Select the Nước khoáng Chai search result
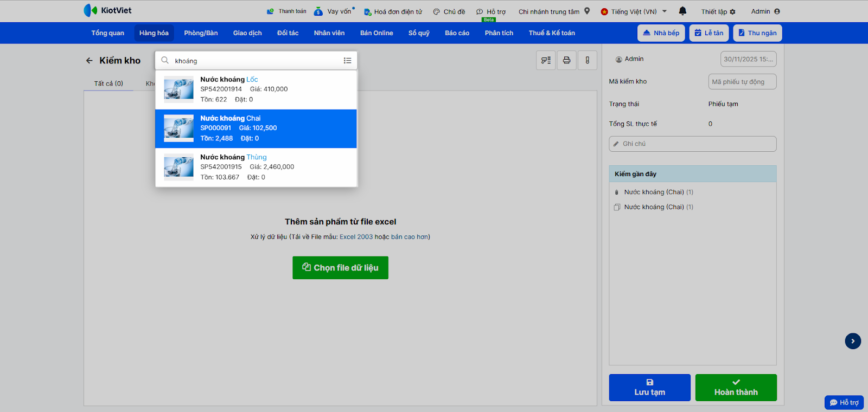868x412 pixels. (x=256, y=128)
